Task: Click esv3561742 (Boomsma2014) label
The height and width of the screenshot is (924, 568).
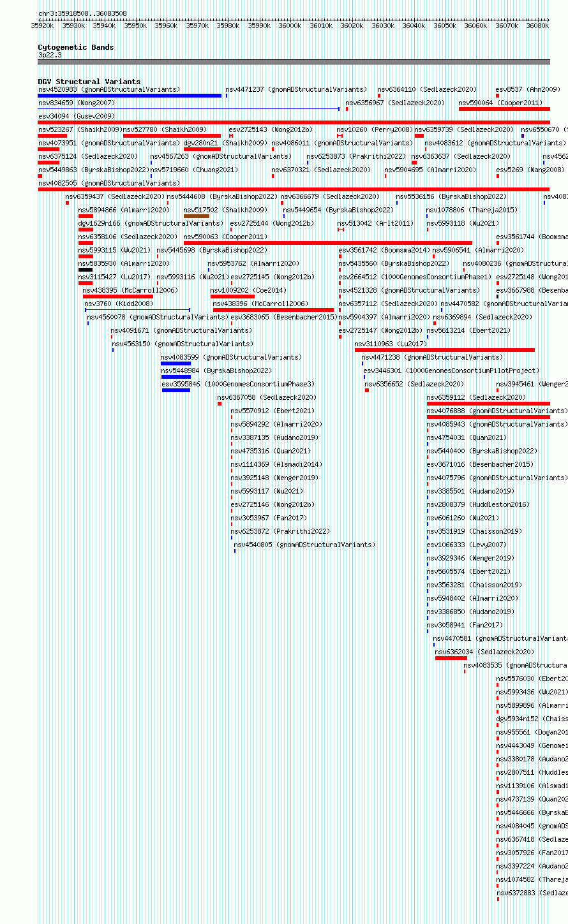Action: [x=384, y=250]
